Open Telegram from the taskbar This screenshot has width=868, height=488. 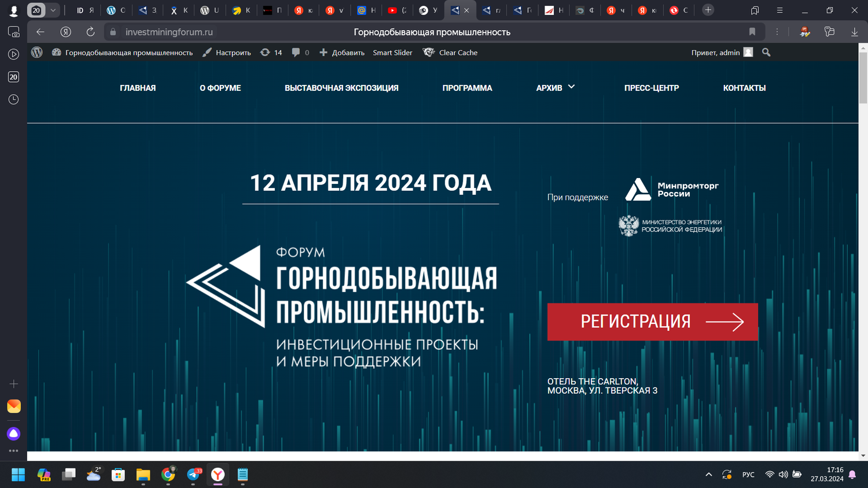pyautogui.click(x=193, y=475)
